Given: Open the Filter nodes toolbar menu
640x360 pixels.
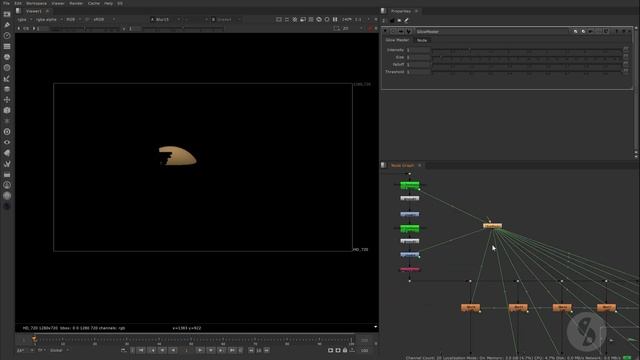Looking at the screenshot, I should (x=7, y=68).
